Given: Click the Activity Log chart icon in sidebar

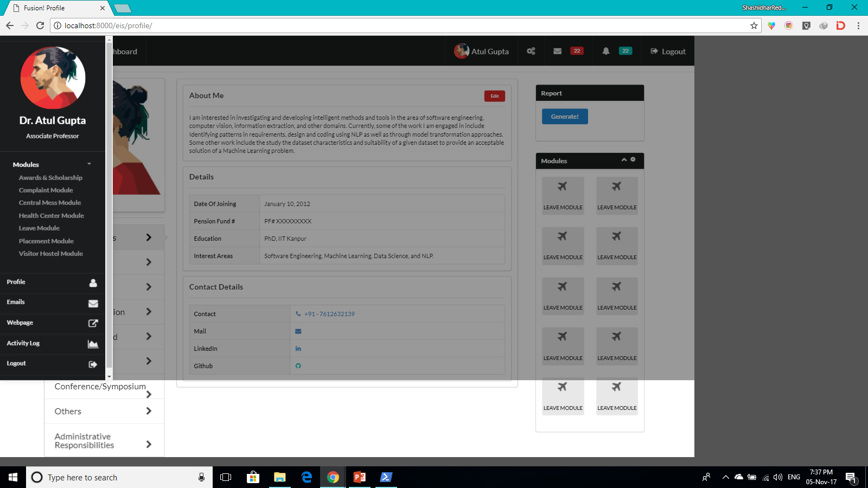Looking at the screenshot, I should click(92, 344).
